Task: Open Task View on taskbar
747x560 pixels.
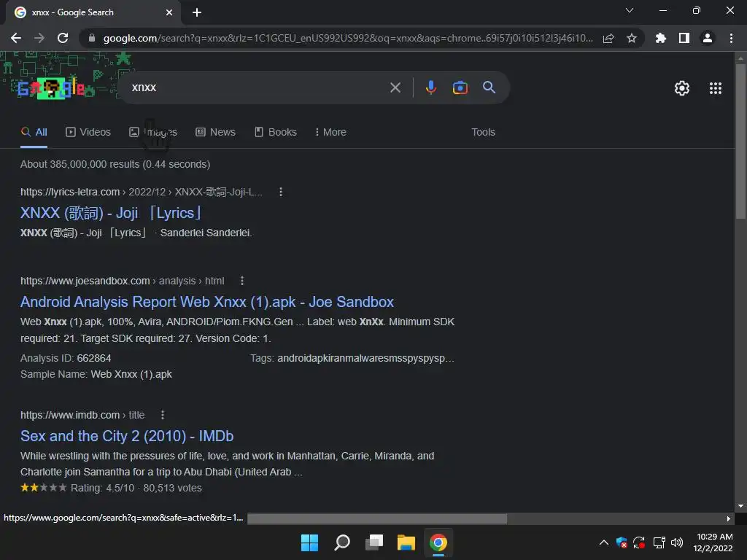Action: pos(374,542)
